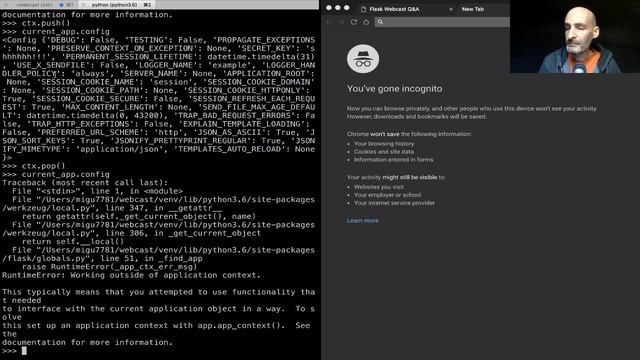Select the python (python3.6) terminal tab
The image size is (640, 360).
tap(114, 4)
